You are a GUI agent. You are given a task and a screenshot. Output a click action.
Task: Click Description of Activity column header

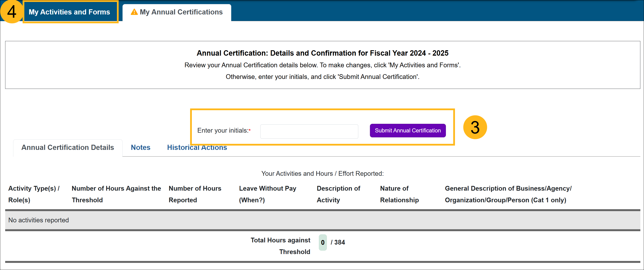[338, 194]
